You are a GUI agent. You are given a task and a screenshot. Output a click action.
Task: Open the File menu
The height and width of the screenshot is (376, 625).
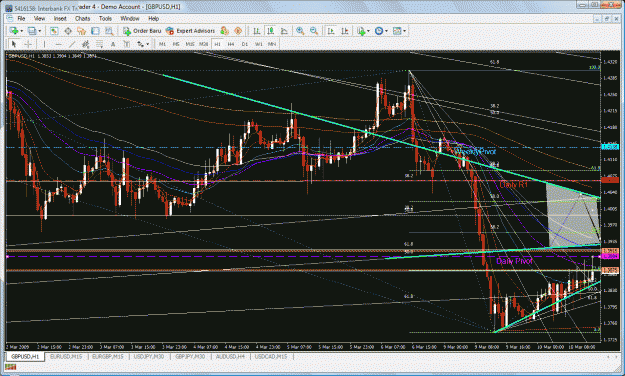pyautogui.click(x=21, y=18)
